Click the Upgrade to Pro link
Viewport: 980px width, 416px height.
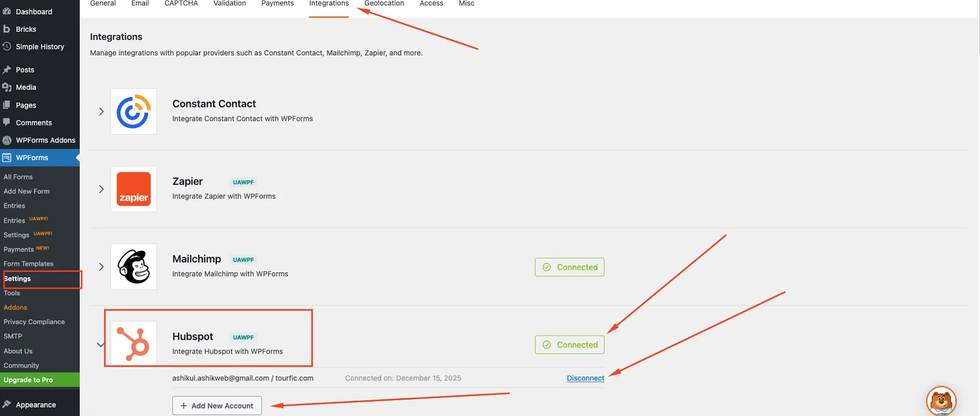(x=28, y=380)
